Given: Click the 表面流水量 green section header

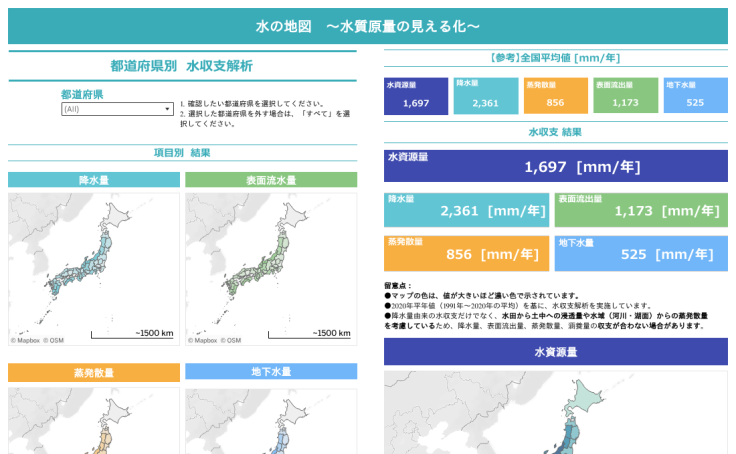Looking at the screenshot, I should [271, 180].
